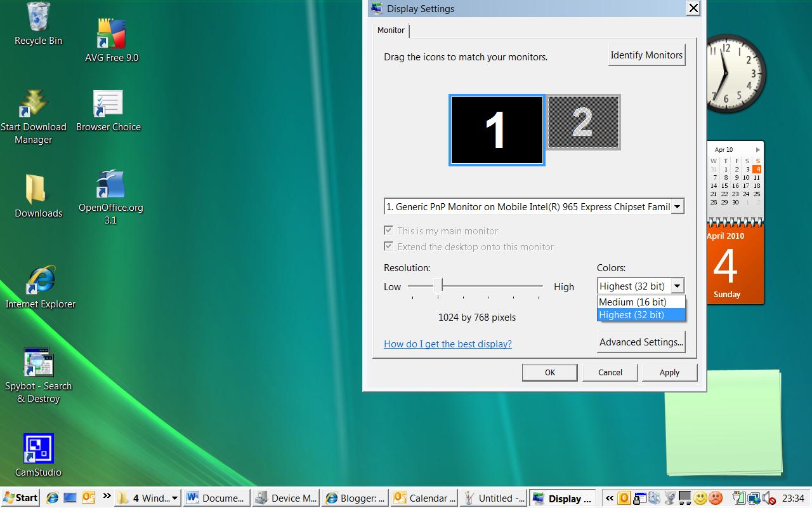This screenshot has width=812, height=508.
Task: Select 'Medium (16 bit)' color depth
Action: pos(632,302)
